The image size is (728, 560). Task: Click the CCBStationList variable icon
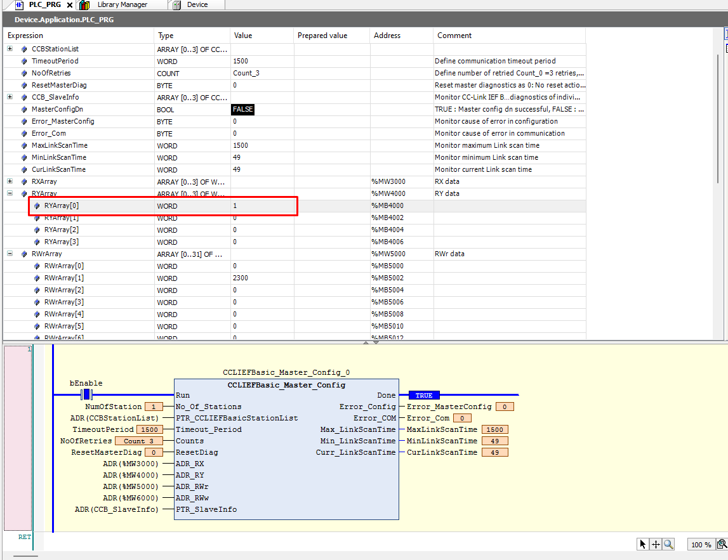[24, 49]
